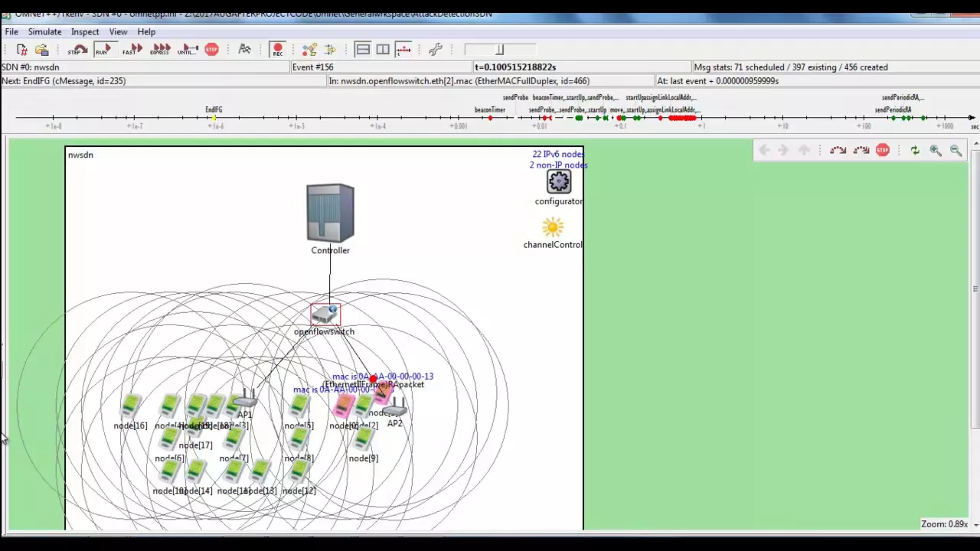
Task: Stop simulation using main toolbar STOP
Action: (x=212, y=50)
